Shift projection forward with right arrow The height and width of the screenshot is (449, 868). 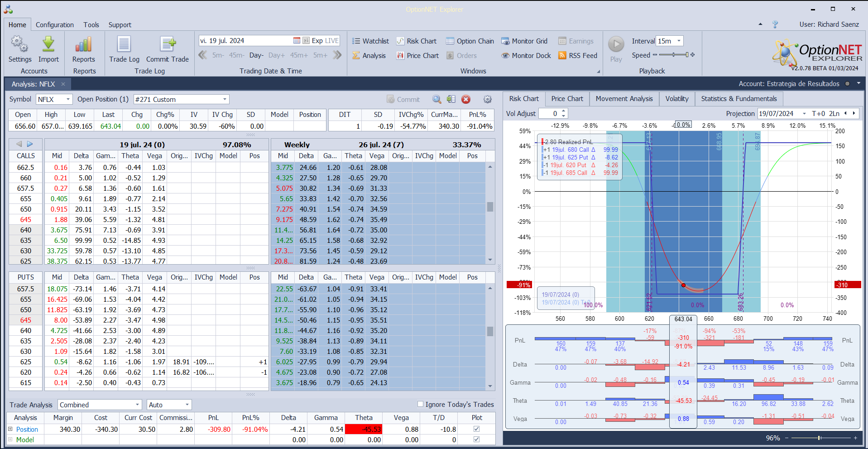tap(854, 113)
